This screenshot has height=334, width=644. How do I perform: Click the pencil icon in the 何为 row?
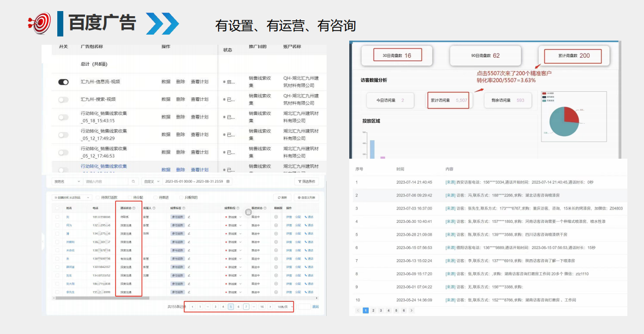click(189, 225)
